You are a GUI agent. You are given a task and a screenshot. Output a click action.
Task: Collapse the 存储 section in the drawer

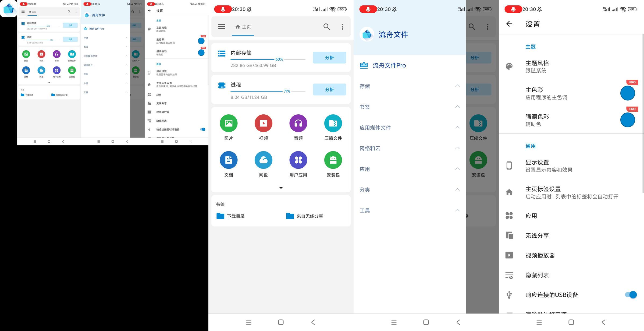[x=457, y=86]
